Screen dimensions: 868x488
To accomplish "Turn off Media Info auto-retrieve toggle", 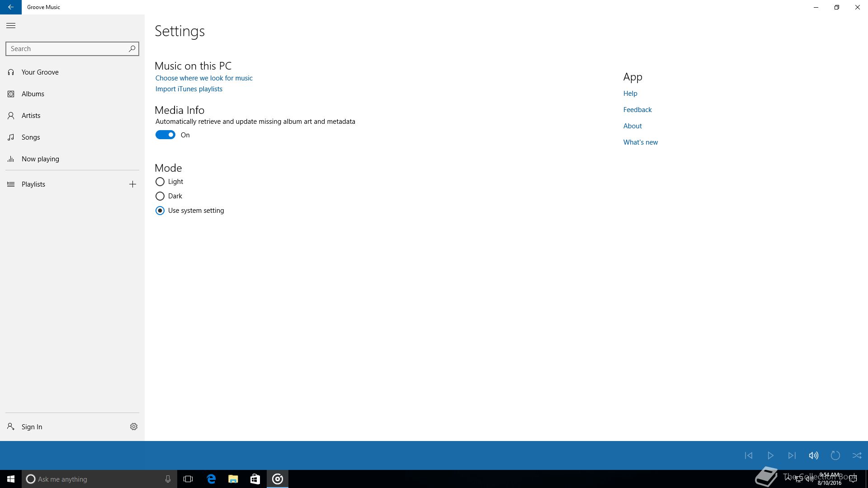I will [x=165, y=135].
